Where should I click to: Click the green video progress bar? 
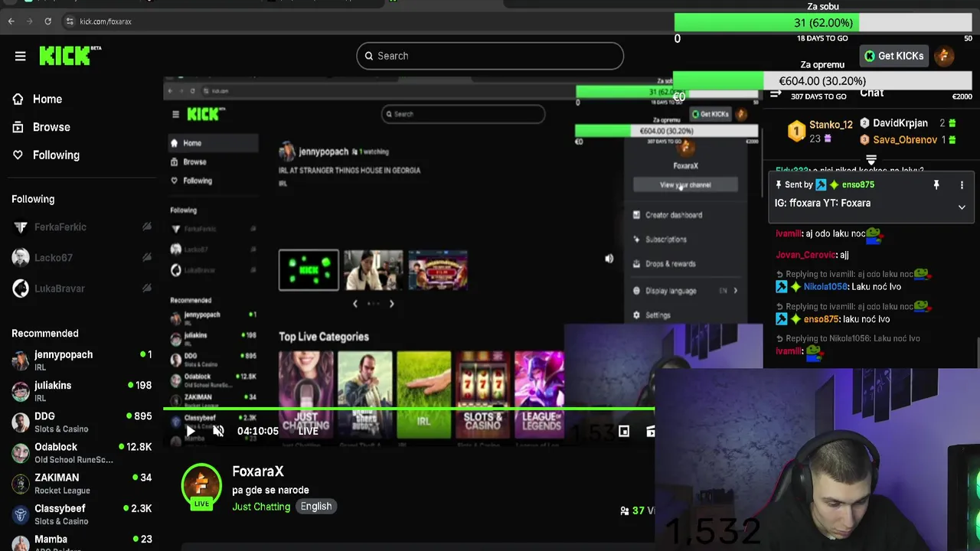(409, 409)
